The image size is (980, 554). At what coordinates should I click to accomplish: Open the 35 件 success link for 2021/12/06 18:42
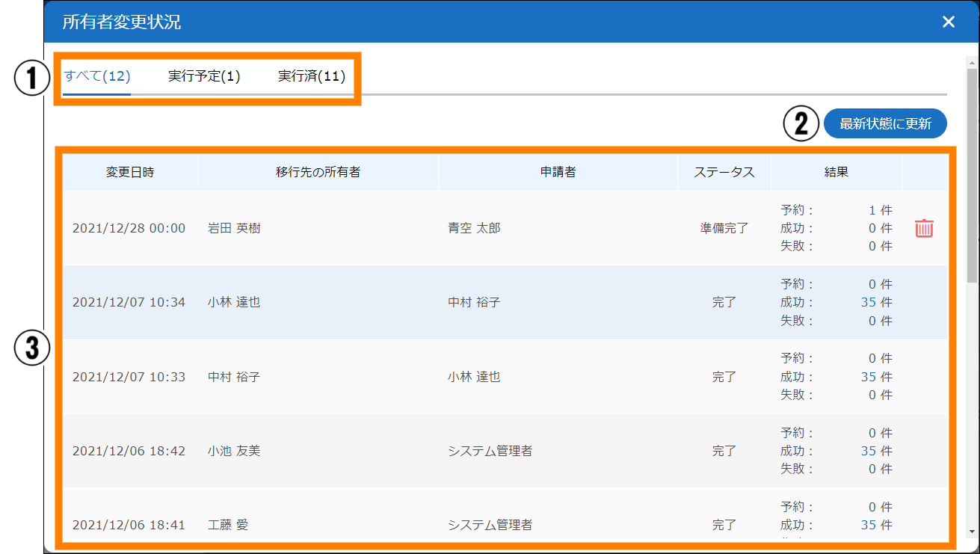(868, 451)
